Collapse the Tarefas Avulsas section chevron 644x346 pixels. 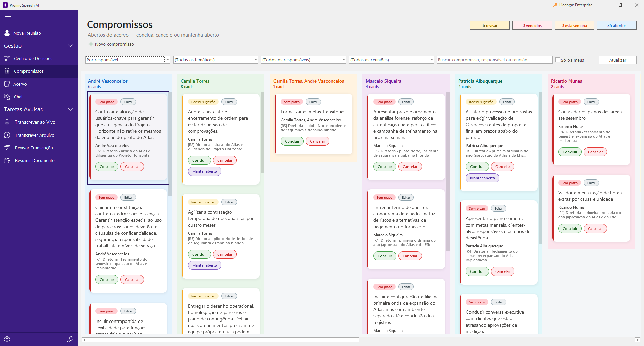pos(70,109)
